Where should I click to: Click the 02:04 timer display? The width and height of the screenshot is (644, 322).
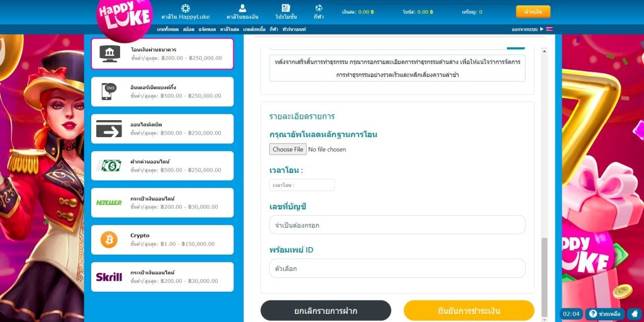(x=572, y=314)
